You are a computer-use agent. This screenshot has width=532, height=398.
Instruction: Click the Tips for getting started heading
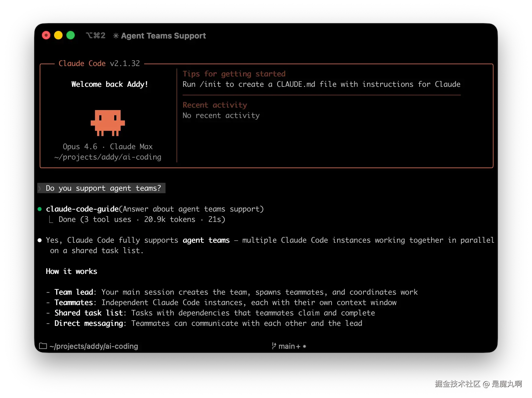click(x=234, y=74)
